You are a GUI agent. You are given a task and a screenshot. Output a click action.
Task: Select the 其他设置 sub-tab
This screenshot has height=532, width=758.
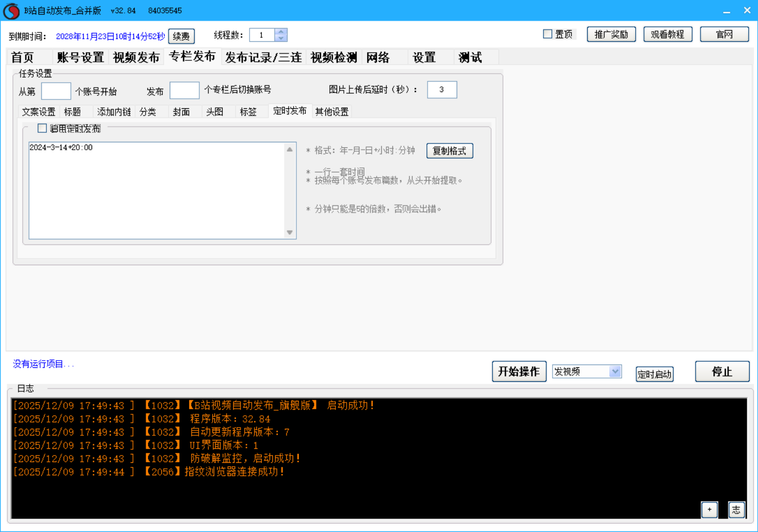[332, 112]
